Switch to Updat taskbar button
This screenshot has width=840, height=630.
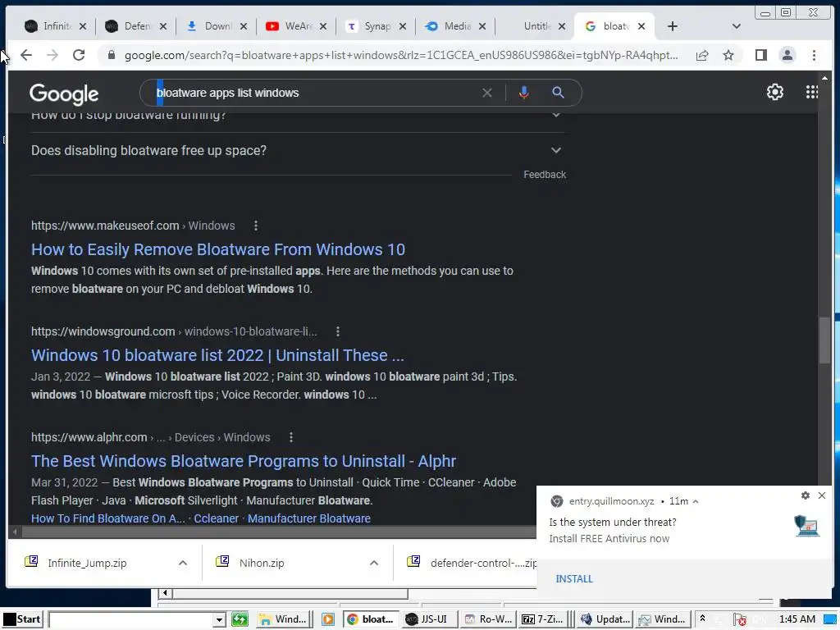(606, 619)
